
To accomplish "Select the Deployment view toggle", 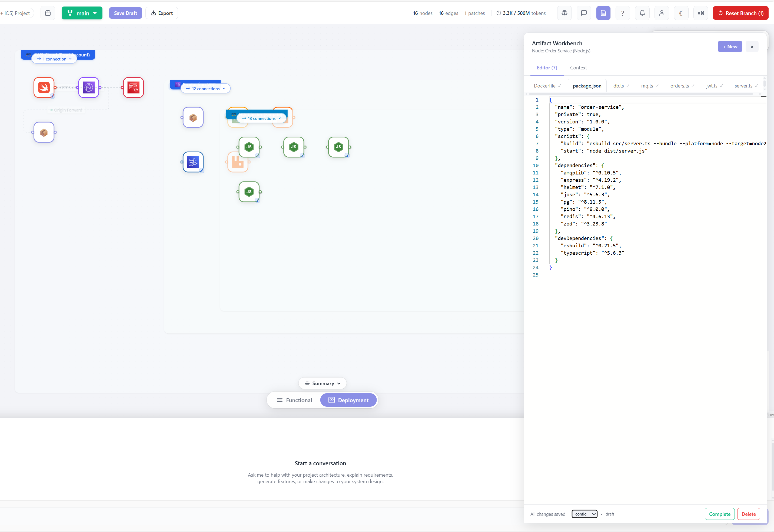I will point(348,400).
